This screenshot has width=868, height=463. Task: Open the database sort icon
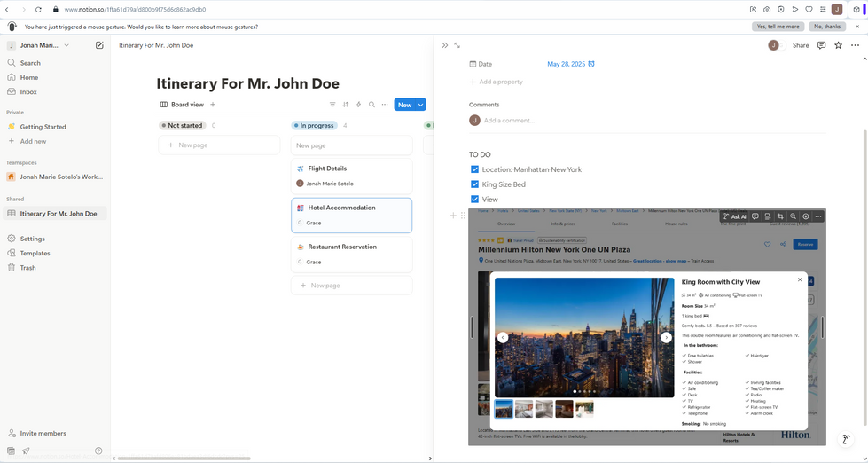[346, 105]
